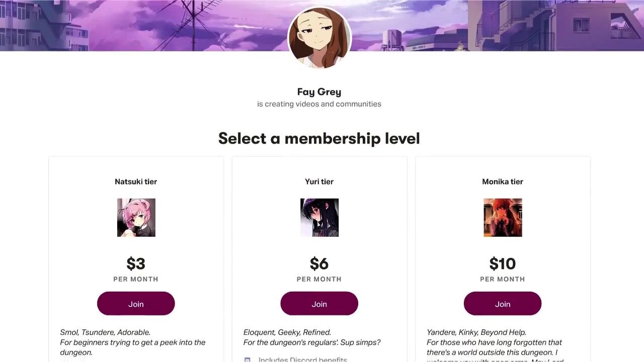Join the $10 Monika tier
The height and width of the screenshot is (362, 644).
(x=502, y=304)
